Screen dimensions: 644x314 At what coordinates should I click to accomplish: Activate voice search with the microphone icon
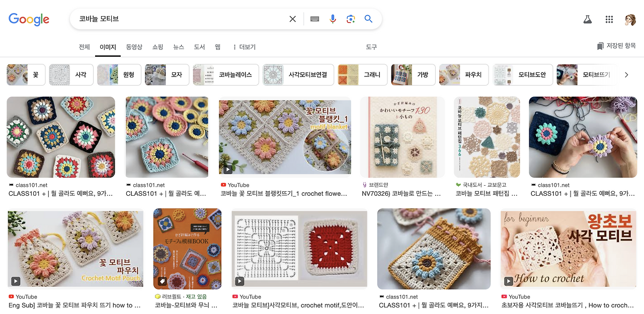[333, 19]
